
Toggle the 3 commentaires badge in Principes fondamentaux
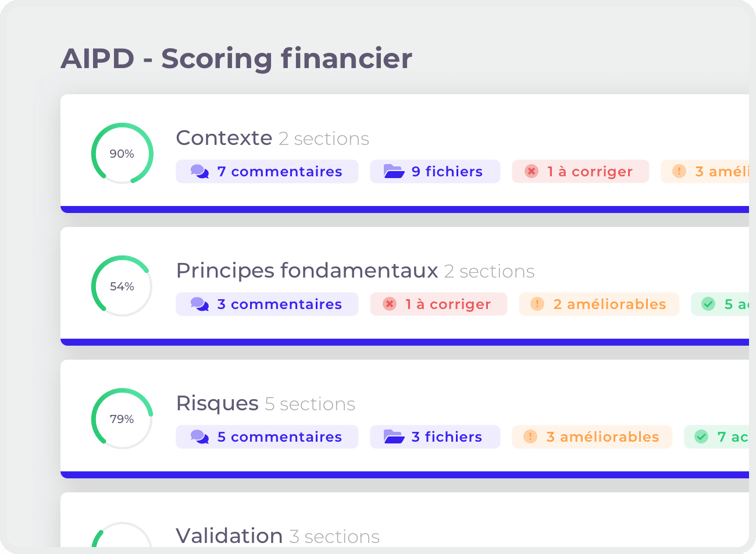click(x=267, y=303)
